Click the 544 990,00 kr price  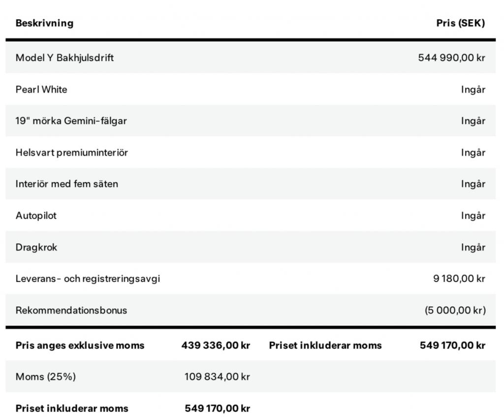pyautogui.click(x=451, y=58)
